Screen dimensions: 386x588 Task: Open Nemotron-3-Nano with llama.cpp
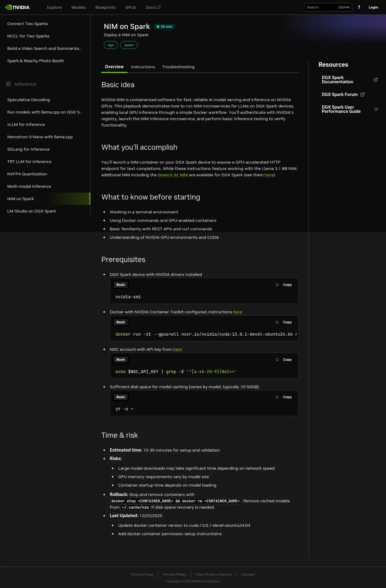coord(40,137)
